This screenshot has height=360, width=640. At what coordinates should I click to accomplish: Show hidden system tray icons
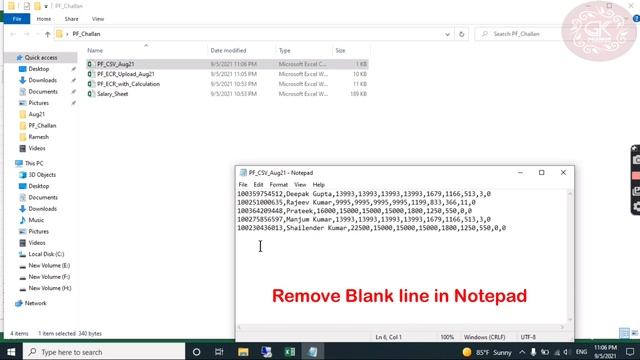522,352
